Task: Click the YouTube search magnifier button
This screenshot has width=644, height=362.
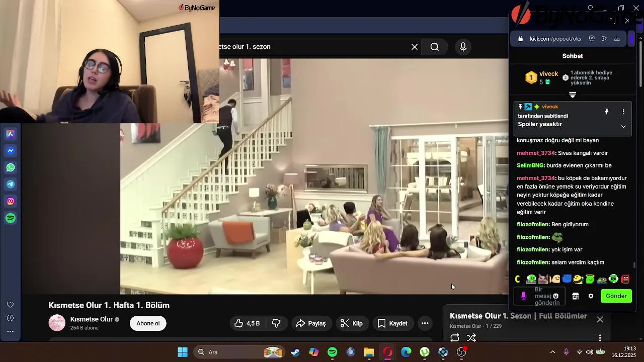Action: tap(435, 47)
